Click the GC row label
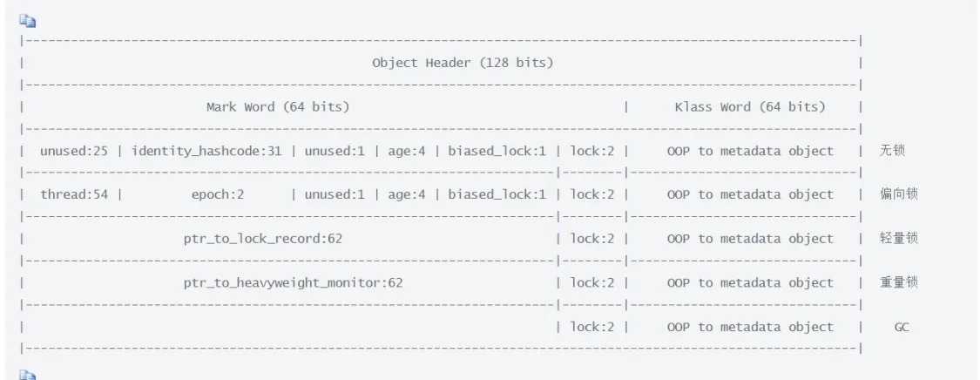Screen dimensions: 980x380 point(901,327)
